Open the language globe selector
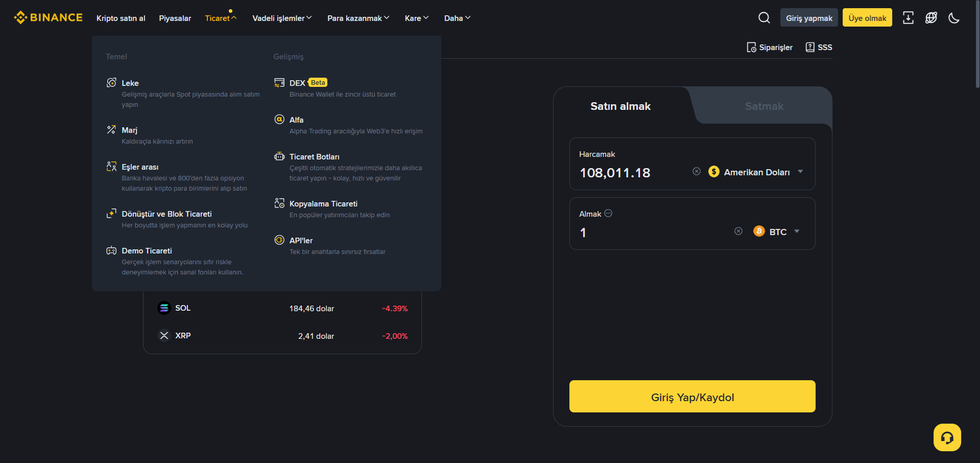This screenshot has width=980, height=463. coord(931,18)
